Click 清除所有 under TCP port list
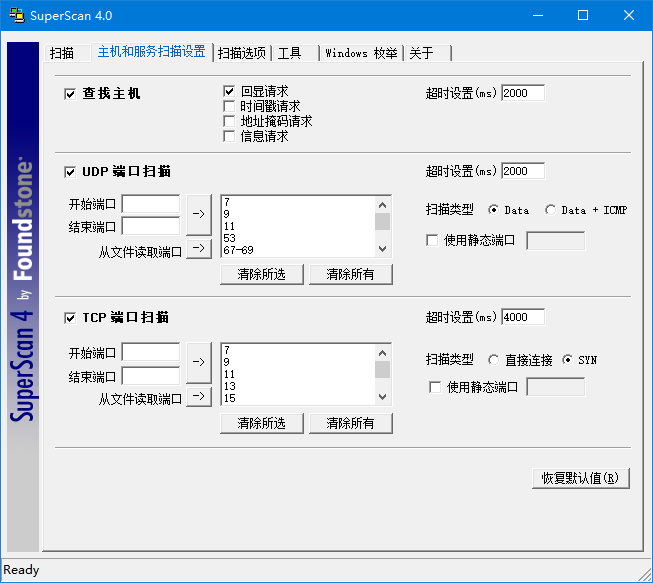The height and width of the screenshot is (583, 653). [x=351, y=424]
